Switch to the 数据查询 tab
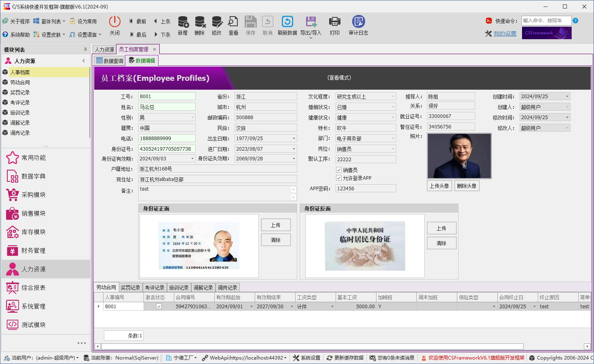Viewport: 594px width, 364px height. pos(110,61)
